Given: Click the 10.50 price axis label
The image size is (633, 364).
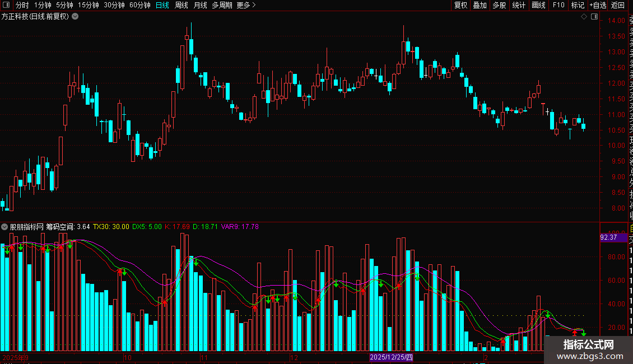Looking at the screenshot, I should click(616, 130).
